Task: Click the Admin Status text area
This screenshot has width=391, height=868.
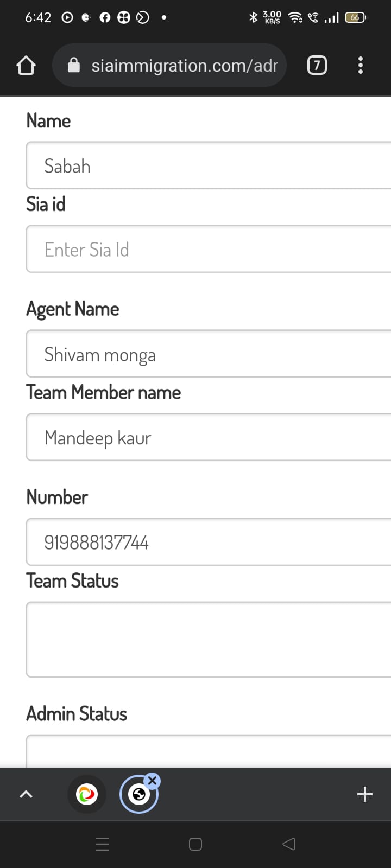Action: (x=209, y=751)
